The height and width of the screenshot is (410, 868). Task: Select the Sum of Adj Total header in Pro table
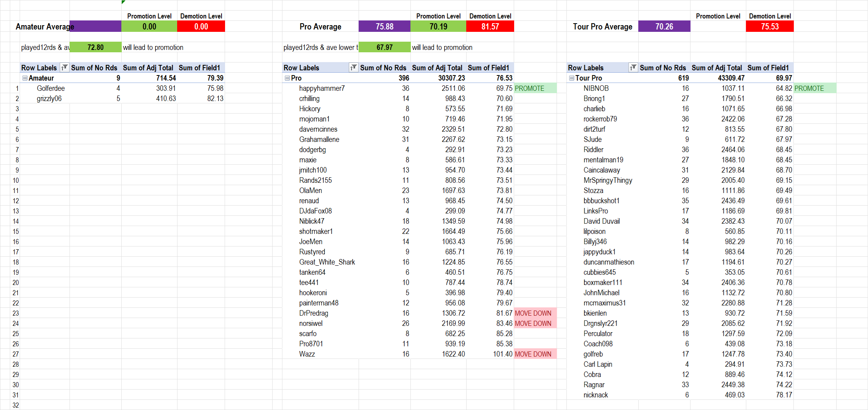click(437, 68)
